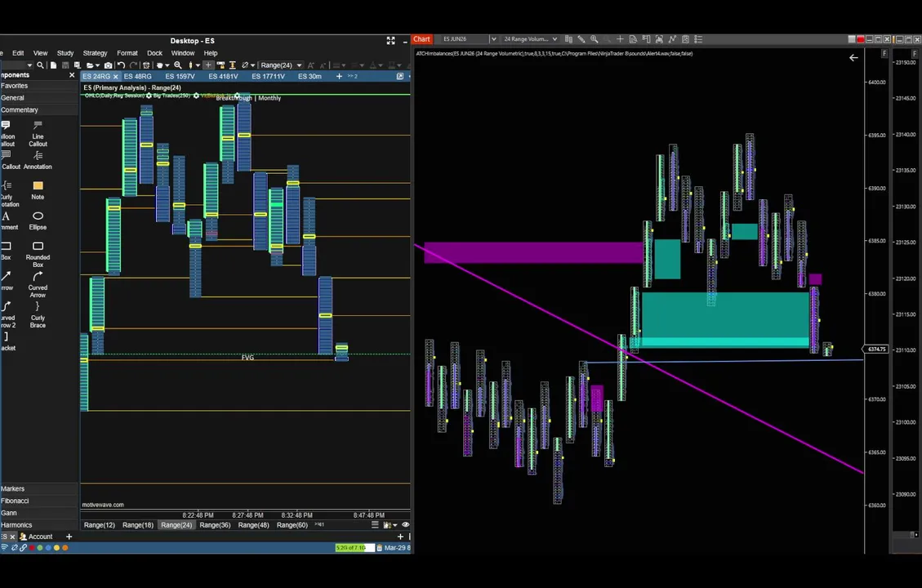Click the hamburger lines icon at chart bottom
922x588 pixels.
coord(375,524)
